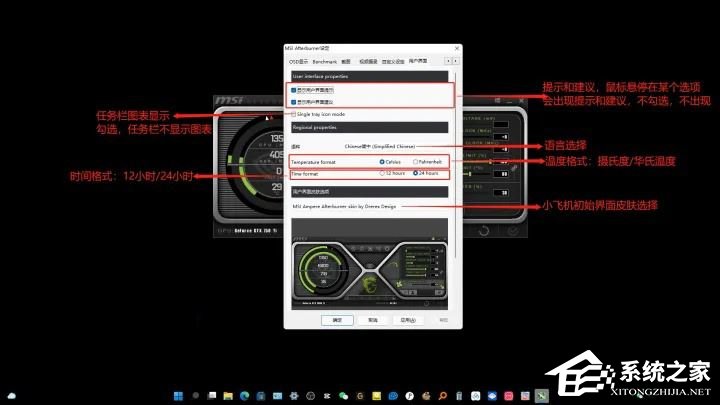Viewport: 720px width, 405px height.
Task: Switch to the Benchmark tab
Action: (324, 61)
